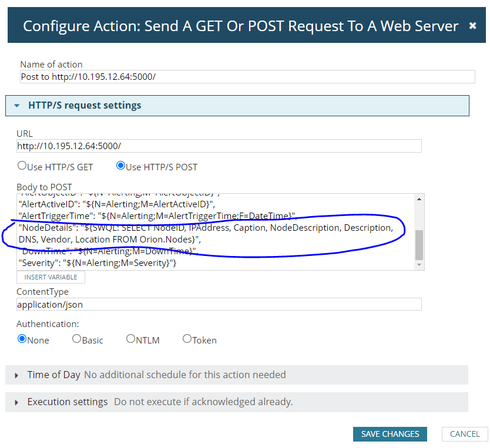Expand the Execution settings section

17,403
